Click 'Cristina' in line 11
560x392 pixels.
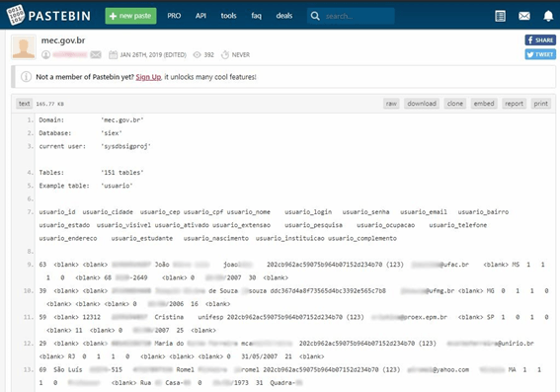coord(169,317)
